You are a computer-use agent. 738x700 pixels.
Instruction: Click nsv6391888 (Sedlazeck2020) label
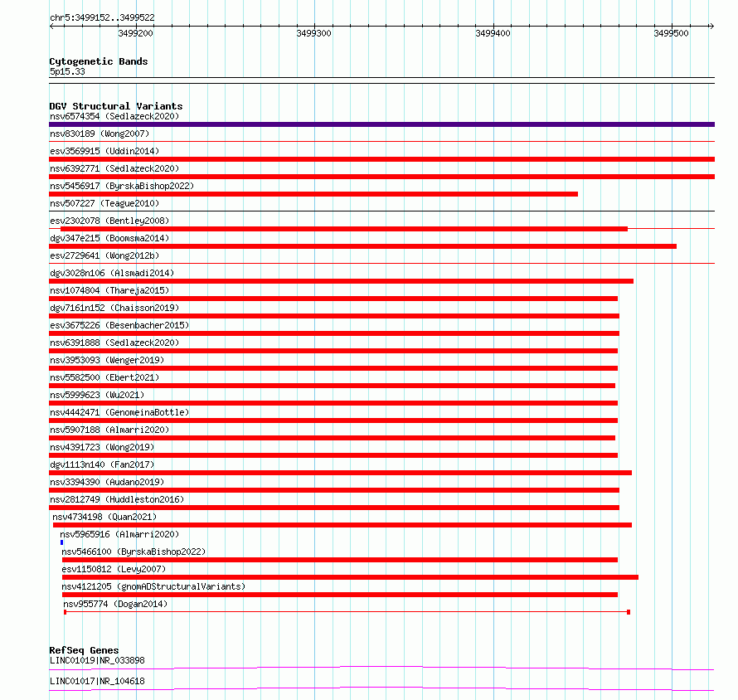(114, 343)
